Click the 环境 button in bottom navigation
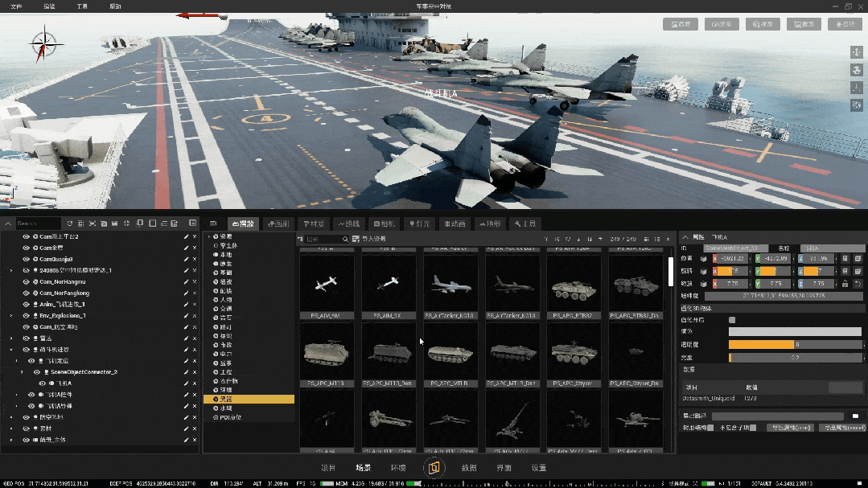Image resolution: width=868 pixels, height=488 pixels. tap(398, 468)
